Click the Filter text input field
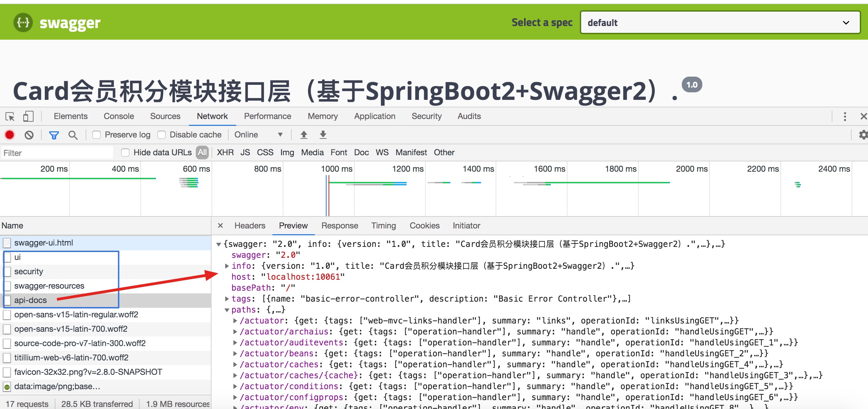Viewport: 868px width, 409px height. point(56,153)
